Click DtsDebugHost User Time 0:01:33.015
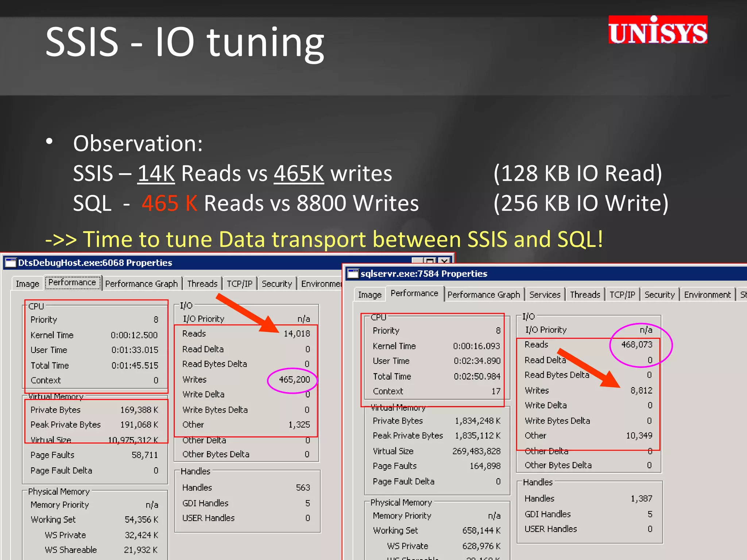747x560 pixels. 135,350
